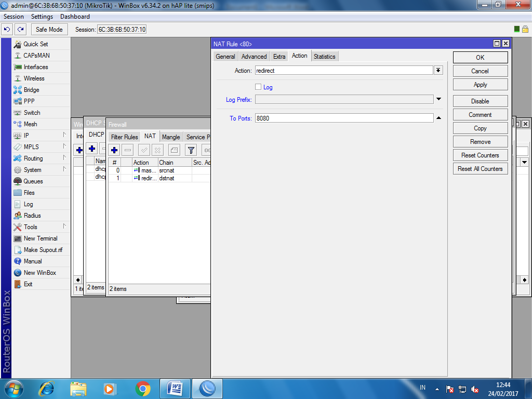
Task: Select the redirect dstnat rule row
Action: tap(159, 178)
